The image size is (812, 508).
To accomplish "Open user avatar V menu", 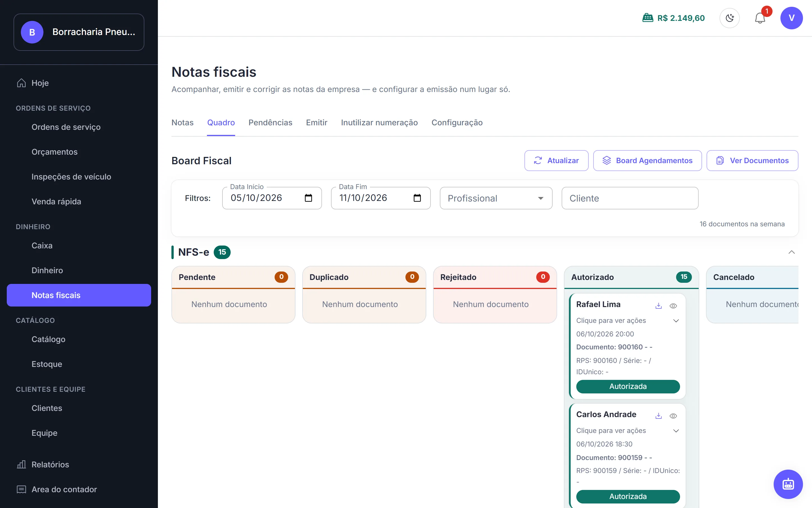I will click(791, 18).
